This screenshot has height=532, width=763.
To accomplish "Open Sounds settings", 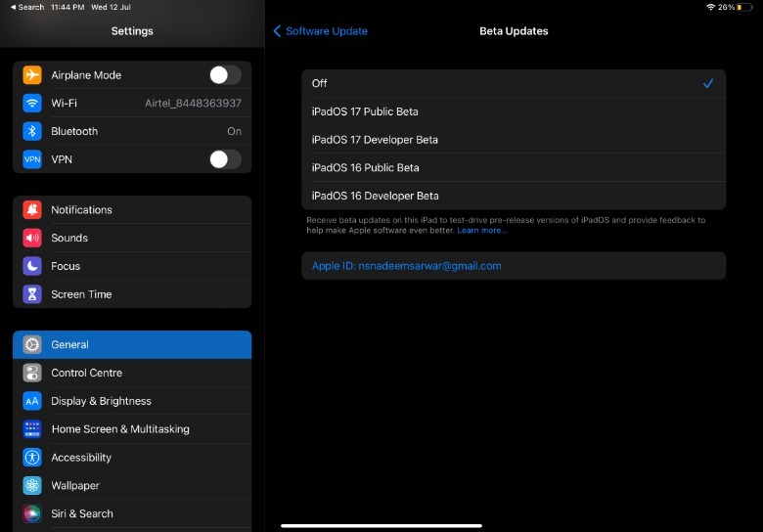I will [132, 238].
